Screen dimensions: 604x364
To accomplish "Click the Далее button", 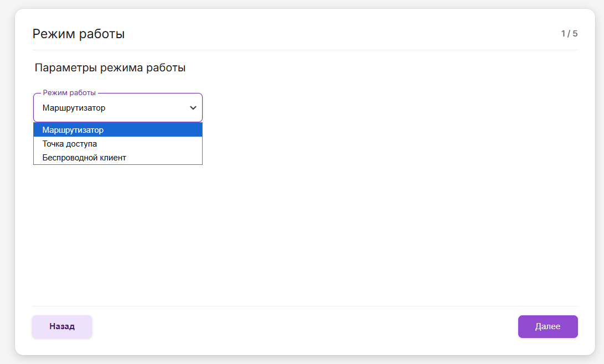I will pyautogui.click(x=548, y=326).
